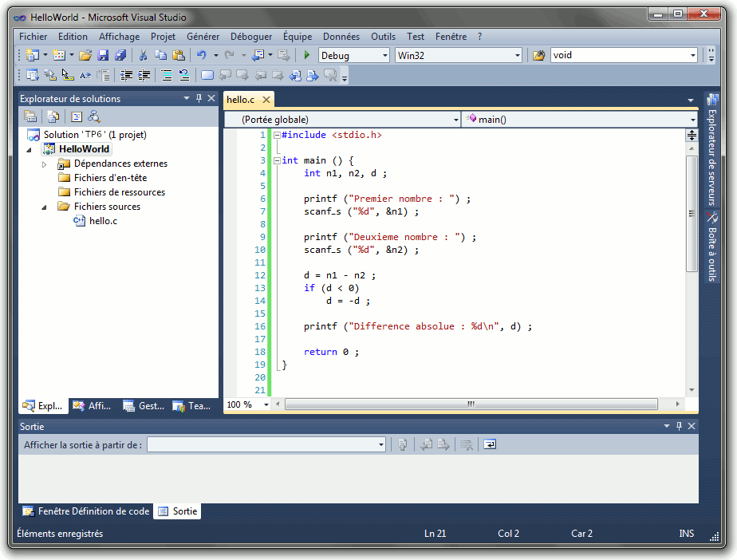Click the New Project toolbar icon
This screenshot has width=737, height=560.
(x=33, y=55)
